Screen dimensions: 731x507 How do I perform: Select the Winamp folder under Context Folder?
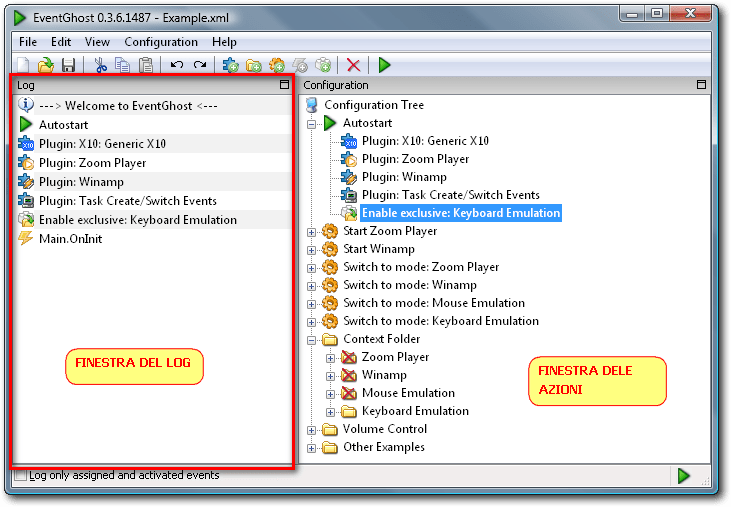[384, 375]
